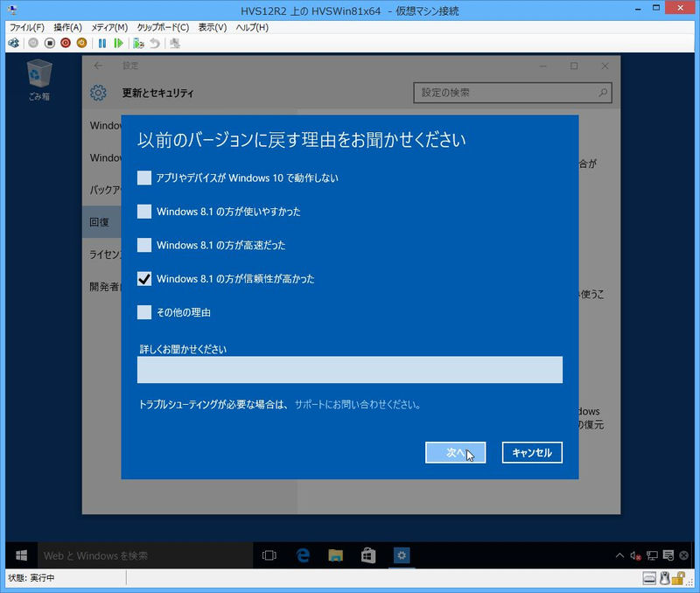
Task: Check Windows 8.1 の方が使いやすかった
Action: click(x=144, y=212)
